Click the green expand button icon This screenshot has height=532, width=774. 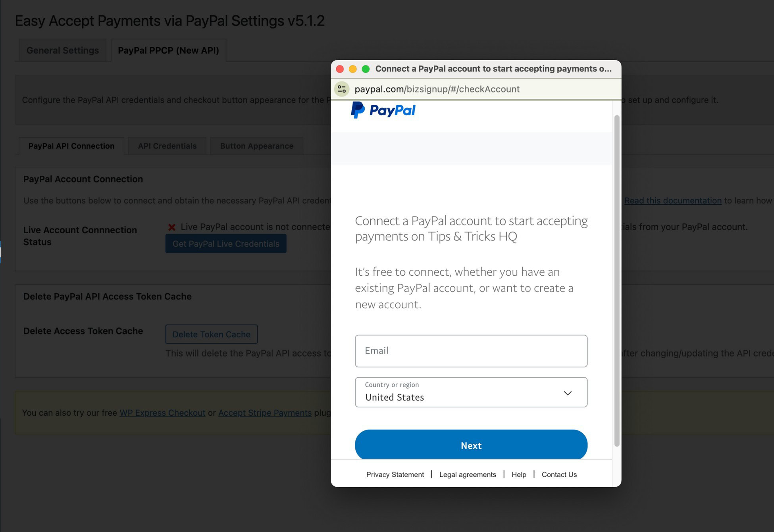(x=365, y=69)
